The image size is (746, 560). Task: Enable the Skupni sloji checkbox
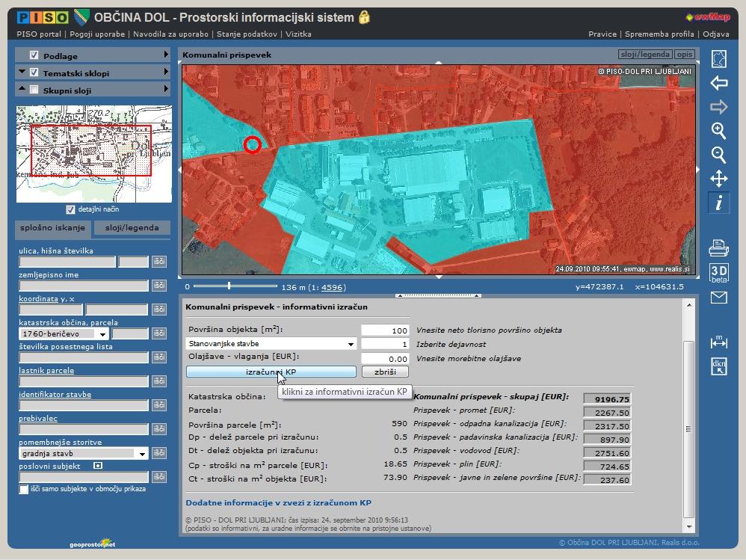[x=34, y=90]
